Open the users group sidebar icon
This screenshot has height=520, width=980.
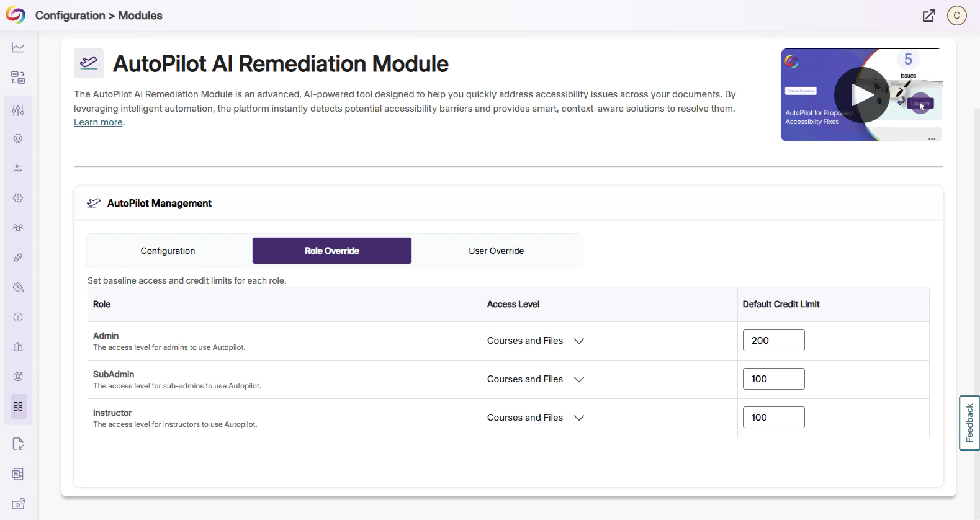click(18, 228)
